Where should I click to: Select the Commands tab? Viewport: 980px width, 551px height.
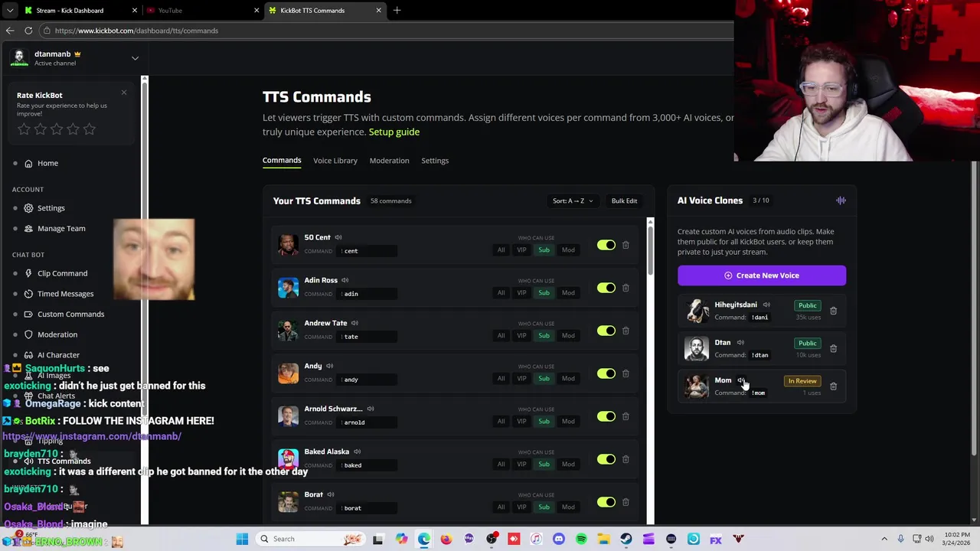tap(282, 161)
